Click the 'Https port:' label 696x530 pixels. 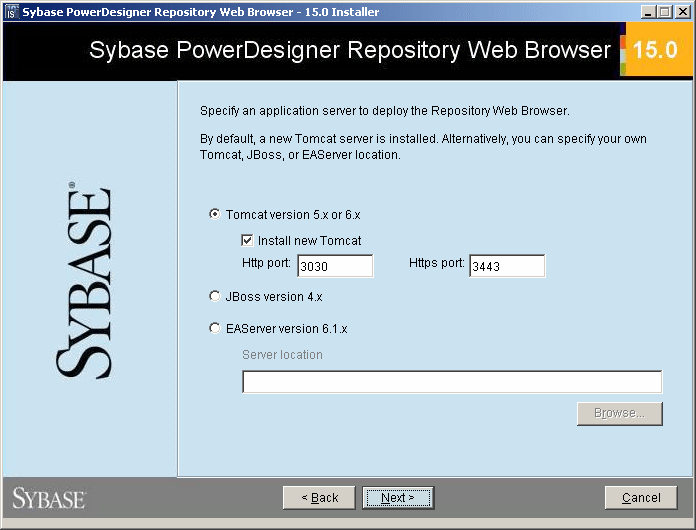tap(436, 263)
